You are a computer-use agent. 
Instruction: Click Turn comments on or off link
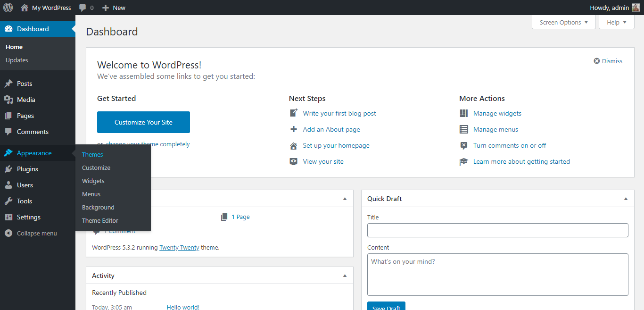point(510,145)
